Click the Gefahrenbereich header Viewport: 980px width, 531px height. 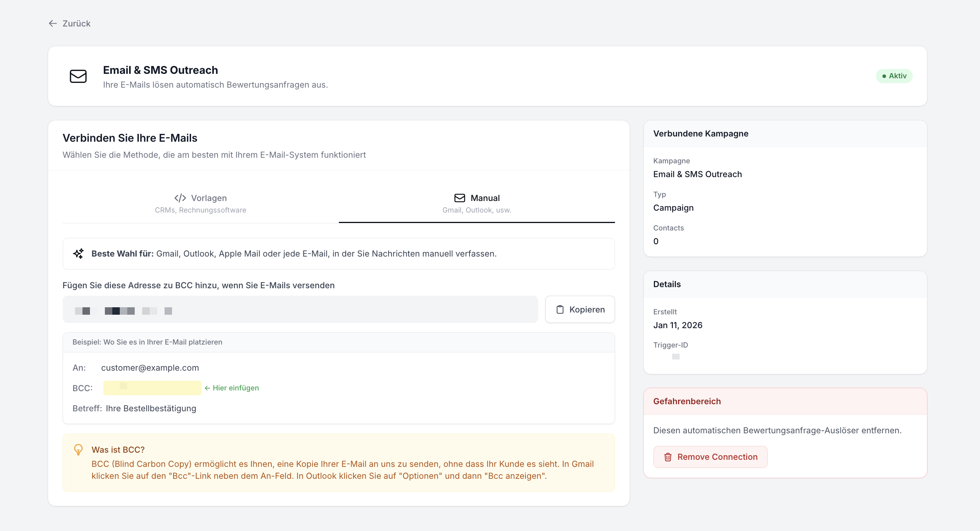(x=687, y=401)
